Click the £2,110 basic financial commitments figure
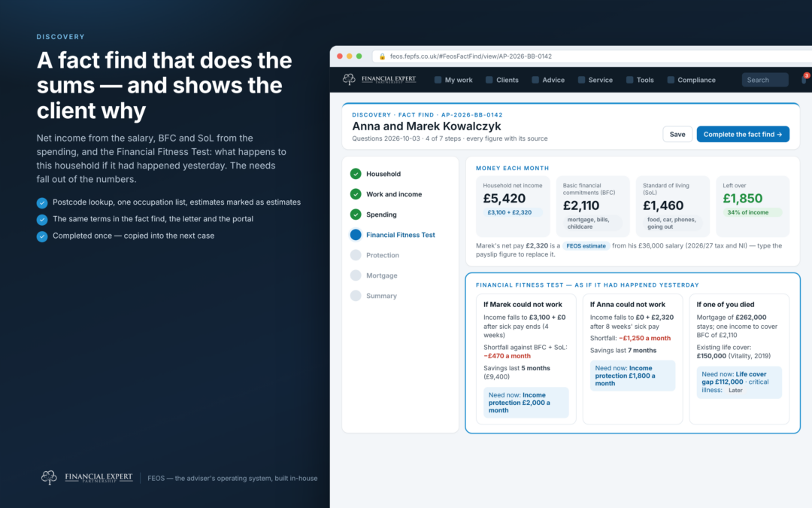Viewport: 812px width, 508px height. 580,205
